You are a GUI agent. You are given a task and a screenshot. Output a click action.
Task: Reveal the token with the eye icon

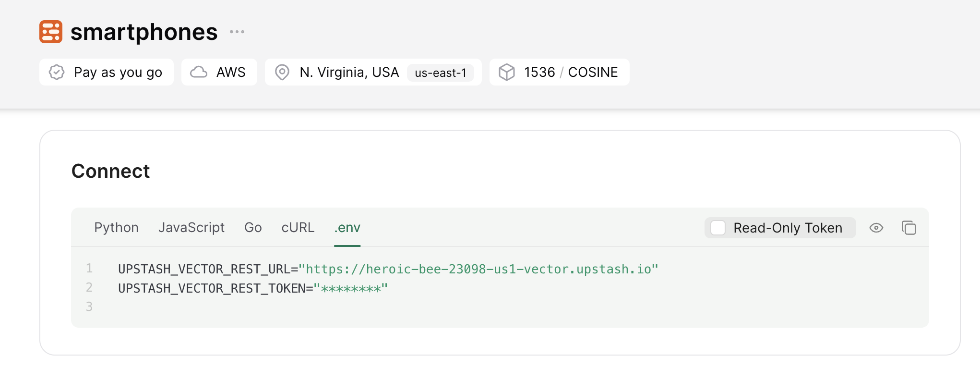coord(876,228)
